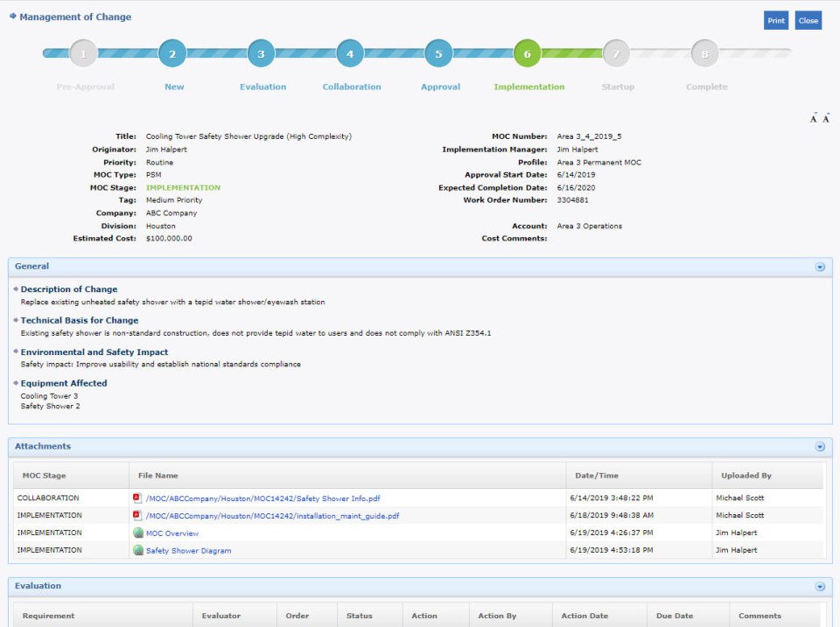Viewport: 840px width, 627px height.
Task: Click the green Implementation step circle
Action: pyautogui.click(x=527, y=52)
